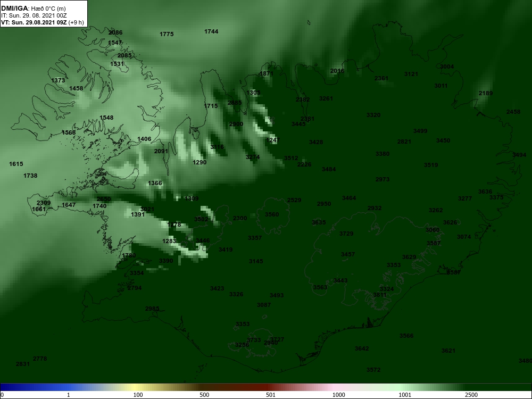The image size is (532, 399).
Task: Click the map value 3621
Action: coord(448,351)
